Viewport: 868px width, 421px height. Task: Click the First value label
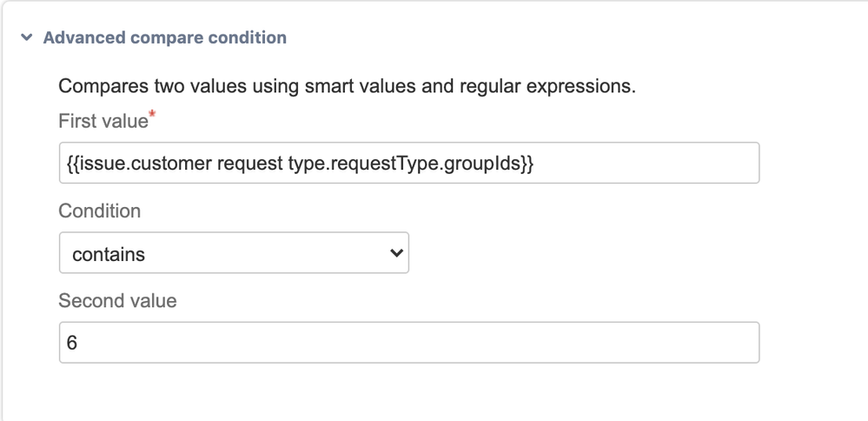(x=103, y=122)
